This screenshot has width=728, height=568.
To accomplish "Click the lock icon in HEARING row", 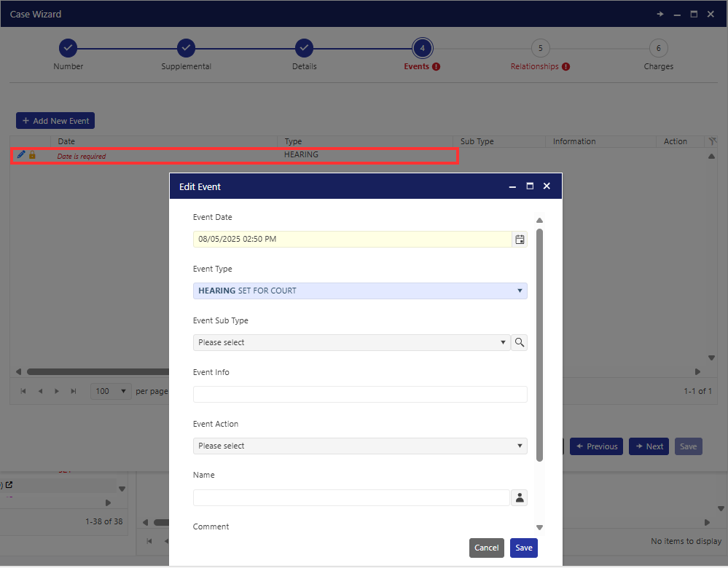I will pos(32,155).
